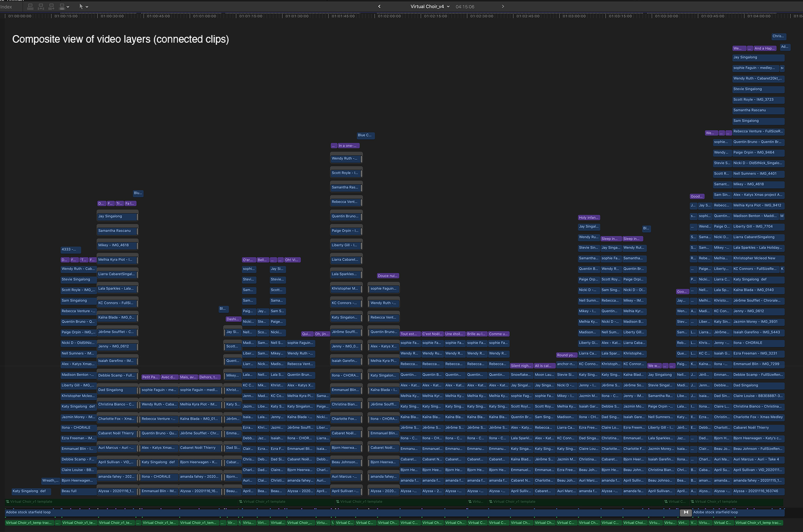
Task: Select the 'Dashi...' title clip
Action: (233, 319)
